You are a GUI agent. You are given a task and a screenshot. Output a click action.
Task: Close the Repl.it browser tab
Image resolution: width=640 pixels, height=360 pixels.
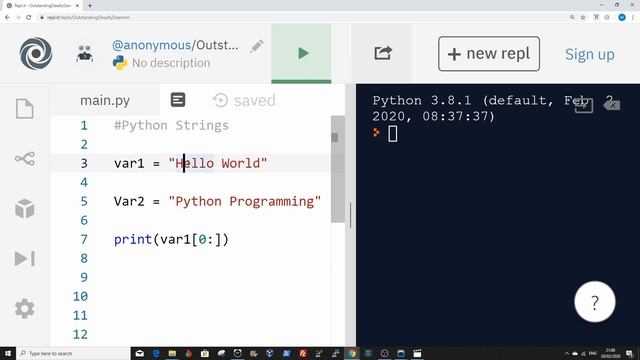(x=77, y=6)
